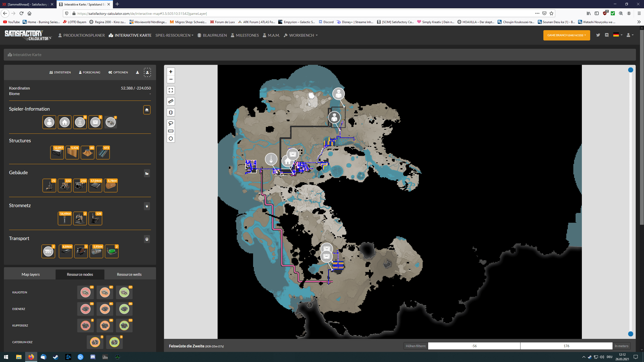This screenshot has height=362, width=644.
Task: Toggle storage containers layer showing 210
Action: click(x=80, y=186)
